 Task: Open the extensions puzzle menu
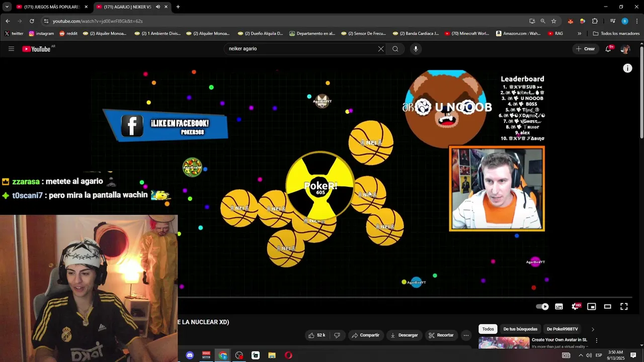point(595,21)
